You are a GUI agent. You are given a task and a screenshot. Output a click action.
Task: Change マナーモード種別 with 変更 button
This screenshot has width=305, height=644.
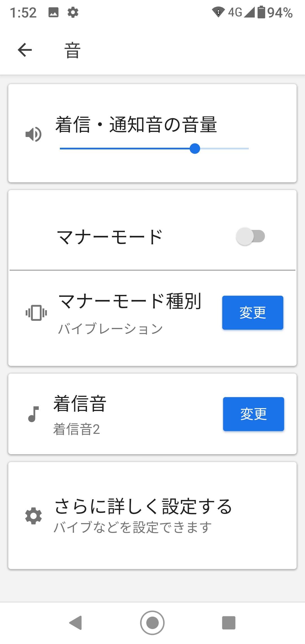click(x=253, y=313)
